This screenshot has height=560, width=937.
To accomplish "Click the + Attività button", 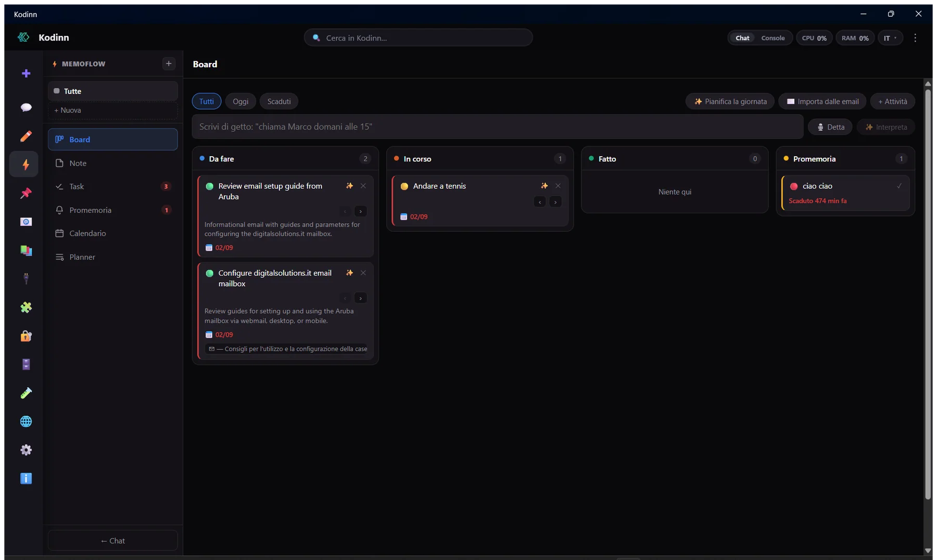I will pyautogui.click(x=893, y=101).
